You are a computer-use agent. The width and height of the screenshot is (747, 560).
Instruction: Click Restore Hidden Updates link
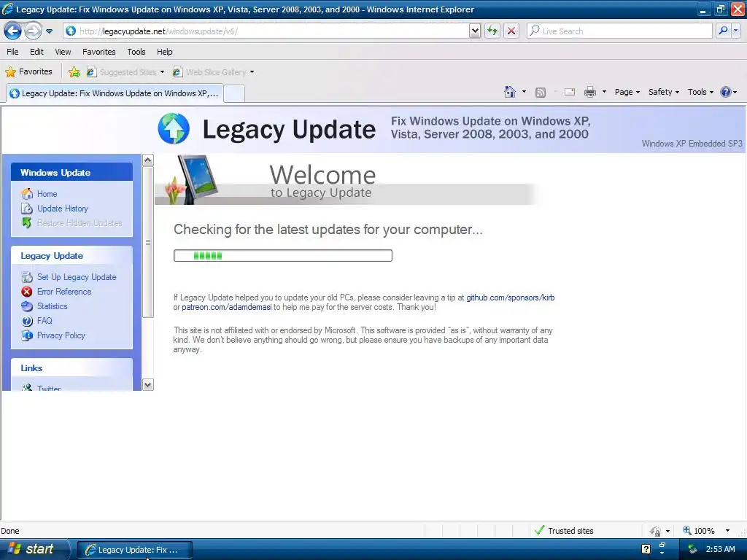pyautogui.click(x=80, y=223)
